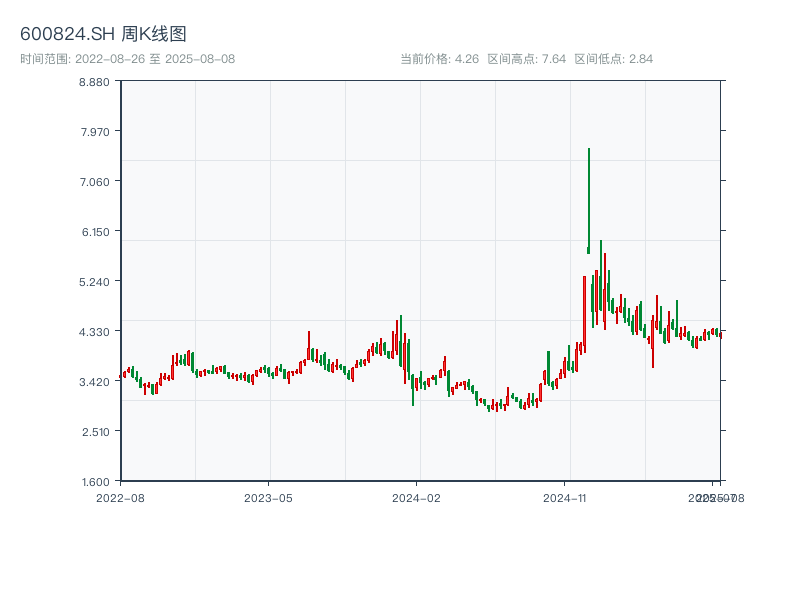Click the y-axis label 8.880
The image size is (800, 600).
(94, 82)
